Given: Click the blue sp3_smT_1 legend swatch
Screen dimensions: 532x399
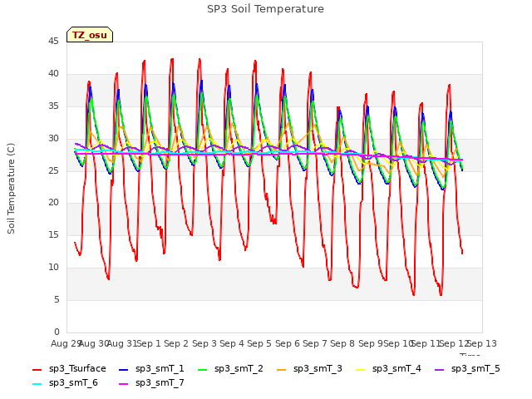Looking at the screenshot, I should pos(124,369).
